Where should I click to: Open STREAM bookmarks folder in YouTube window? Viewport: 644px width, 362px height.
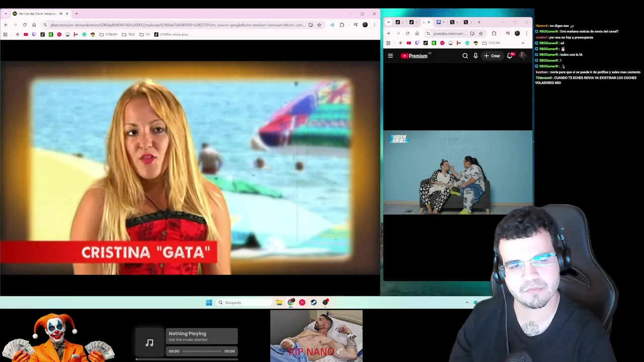(491, 43)
